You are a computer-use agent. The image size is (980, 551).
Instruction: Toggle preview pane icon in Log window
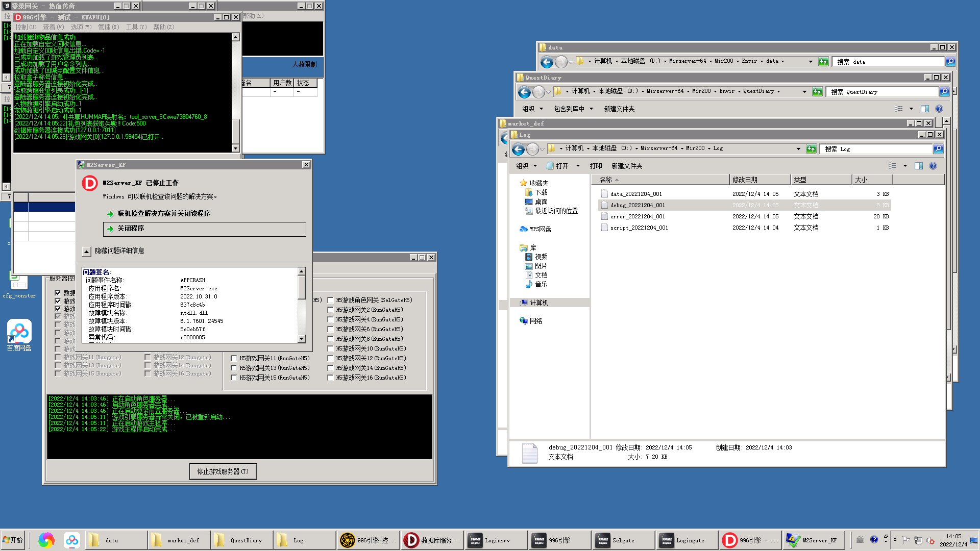[x=919, y=166]
